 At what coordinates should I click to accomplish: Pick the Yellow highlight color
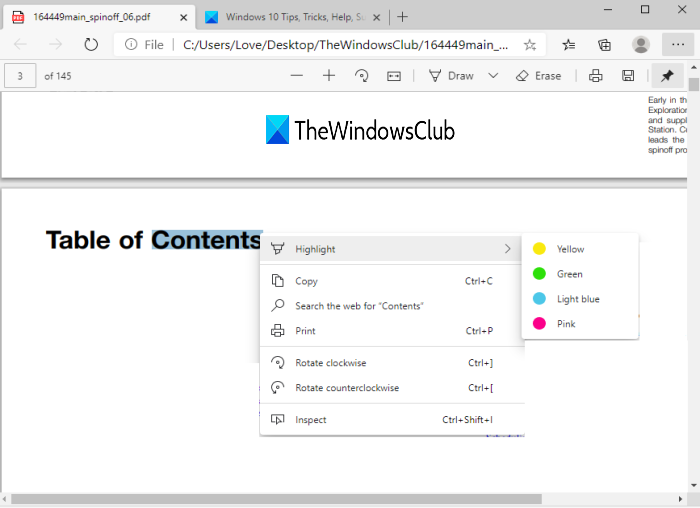click(570, 249)
